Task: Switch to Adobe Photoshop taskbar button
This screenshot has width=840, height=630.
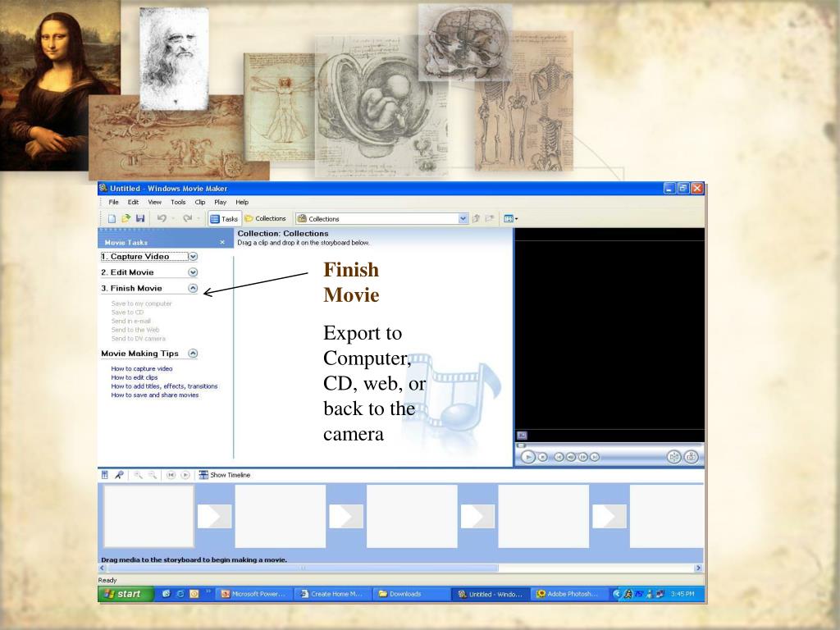Action: 571,594
